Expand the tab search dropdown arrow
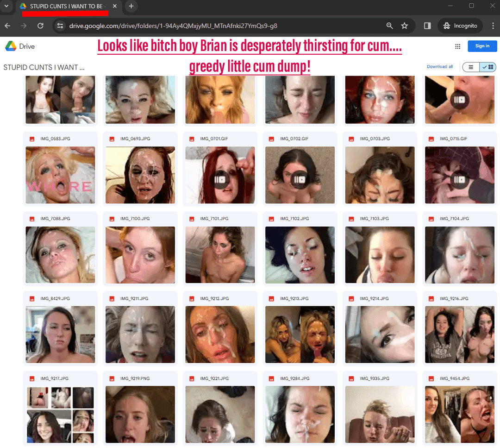Image resolution: width=500 pixels, height=448 pixels. pyautogui.click(x=6, y=6)
